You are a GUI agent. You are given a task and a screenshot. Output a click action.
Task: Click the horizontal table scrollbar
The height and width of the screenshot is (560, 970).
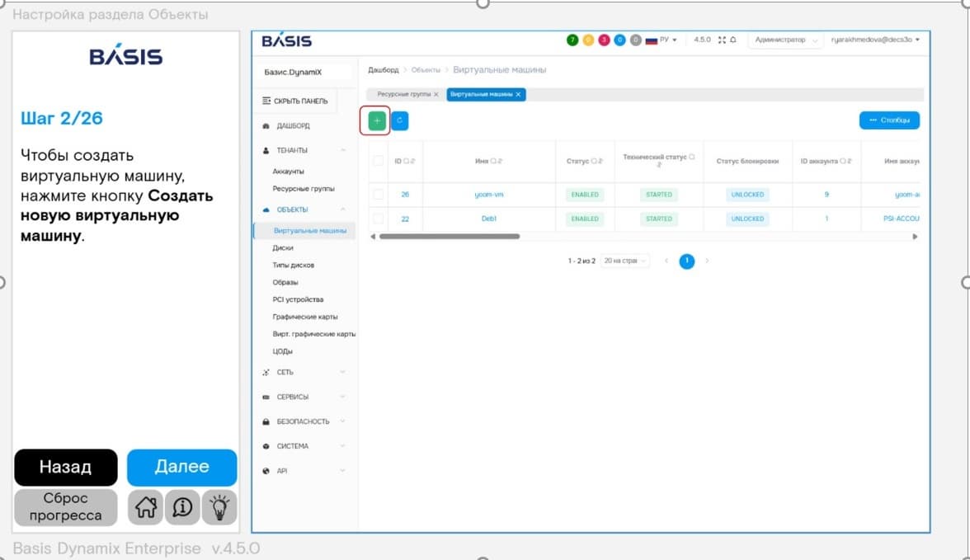(449, 237)
